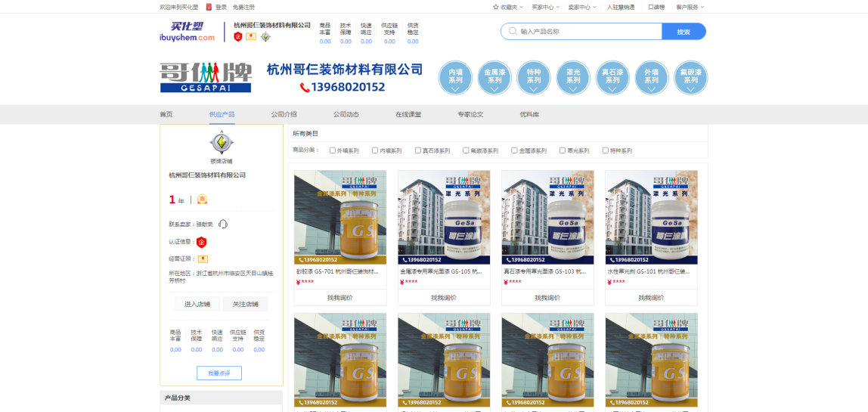868x412 pixels.
Task: Expand the 卖家中心 dropdown
Action: (582, 8)
